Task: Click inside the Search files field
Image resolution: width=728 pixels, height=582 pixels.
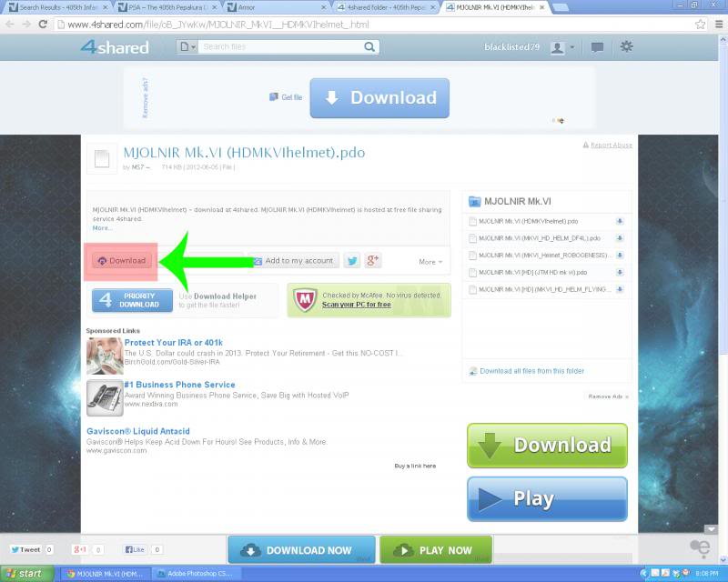Action: click(x=280, y=47)
